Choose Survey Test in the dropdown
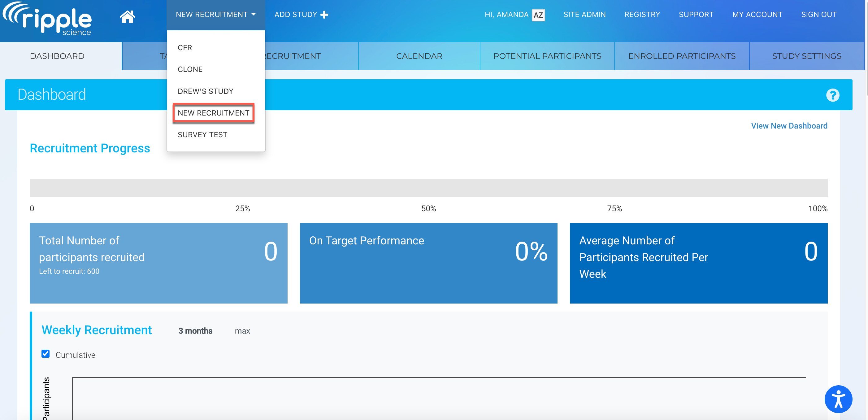This screenshot has height=420, width=868. pyautogui.click(x=202, y=135)
